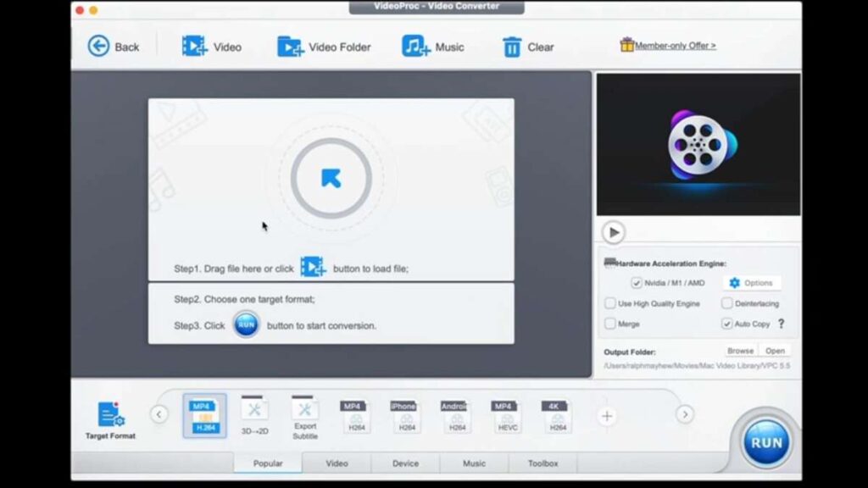Viewport: 868px width, 488px height.
Task: Enable the Deinterlacing checkbox
Action: (726, 303)
